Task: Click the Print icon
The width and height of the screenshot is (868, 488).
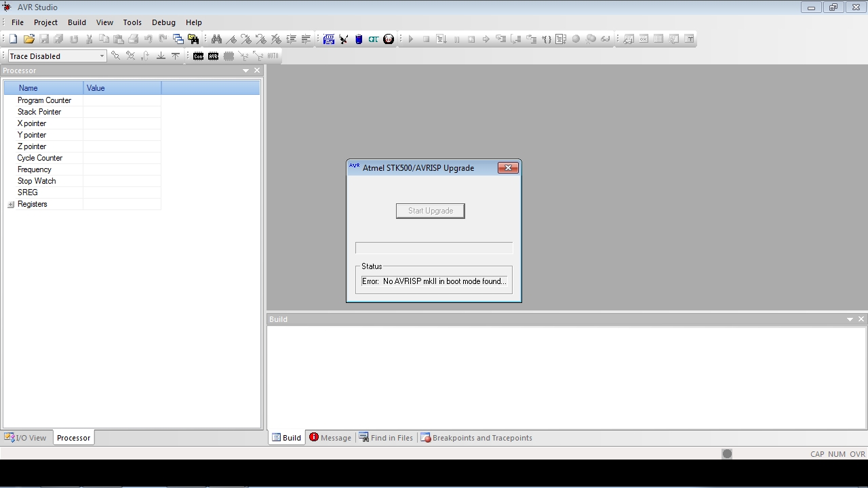Action: [x=134, y=39]
